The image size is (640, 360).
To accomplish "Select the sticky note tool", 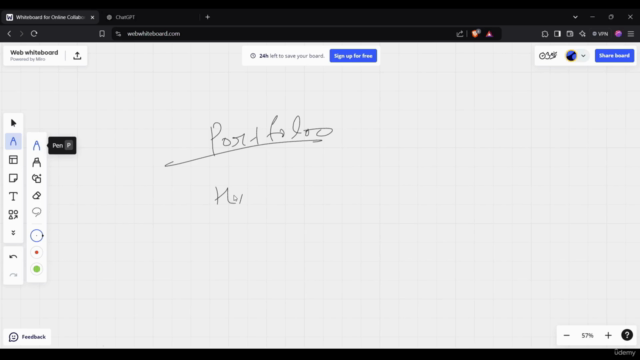I will click(x=13, y=178).
